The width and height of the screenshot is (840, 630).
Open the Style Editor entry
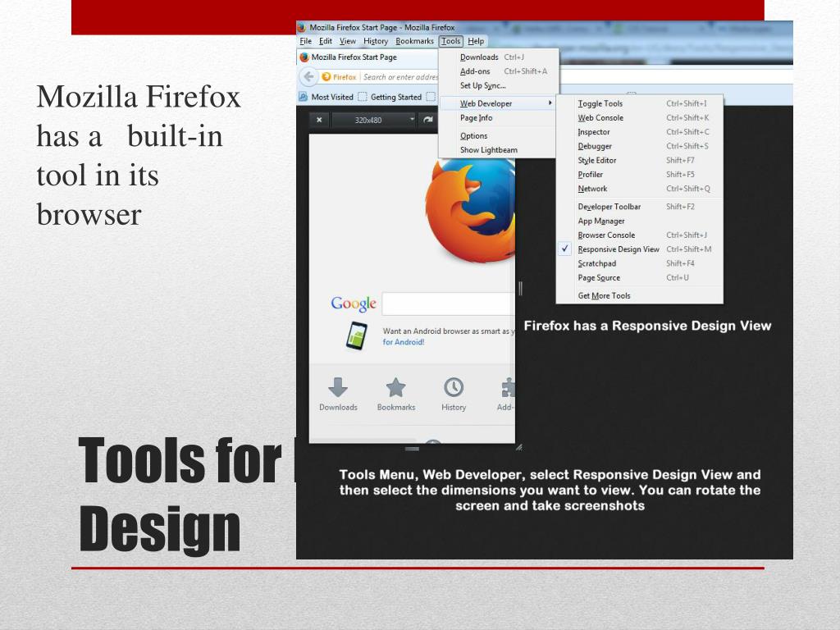[640, 160]
